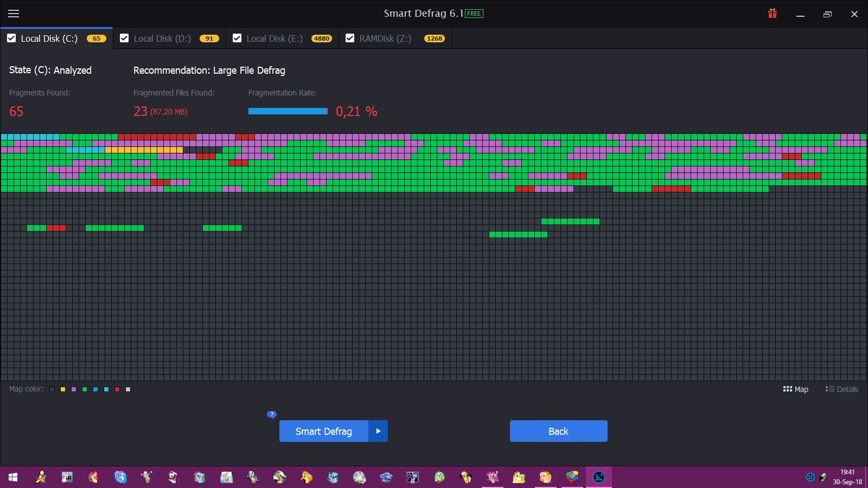This screenshot has height=488, width=868.
Task: Uncheck the Local Disk (E:) checkbox
Action: (x=237, y=38)
